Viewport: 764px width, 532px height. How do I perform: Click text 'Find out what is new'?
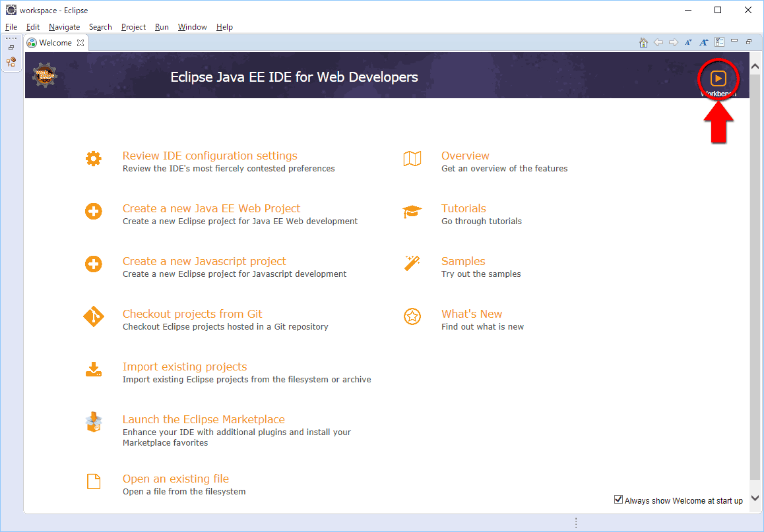click(482, 326)
